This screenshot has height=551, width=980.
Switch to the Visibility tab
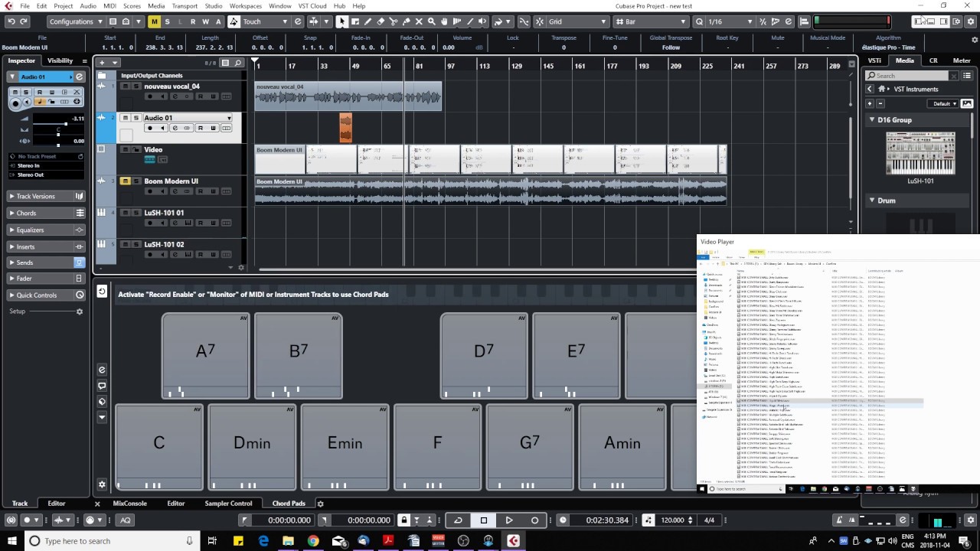point(60,60)
